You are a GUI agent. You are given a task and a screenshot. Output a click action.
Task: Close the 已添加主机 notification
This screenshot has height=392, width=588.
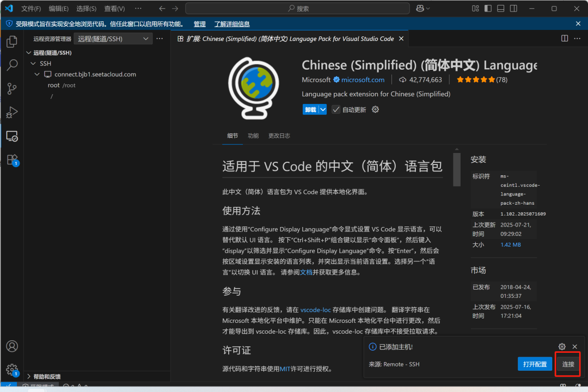click(574, 347)
